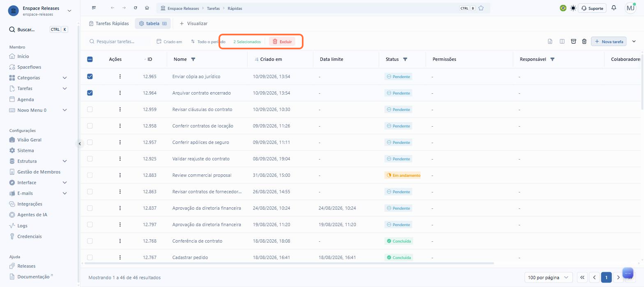Go forward with the right arrow

[124, 8]
